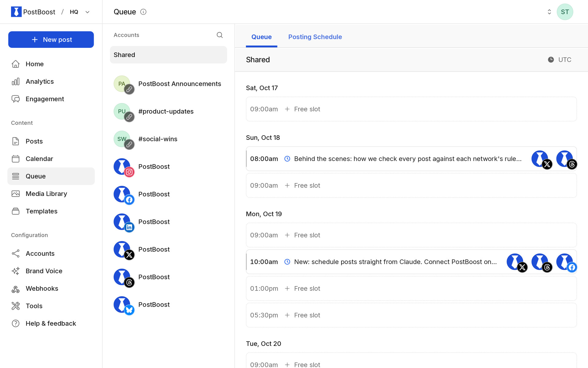Open Templates page
The height and width of the screenshot is (368, 588).
point(51,211)
